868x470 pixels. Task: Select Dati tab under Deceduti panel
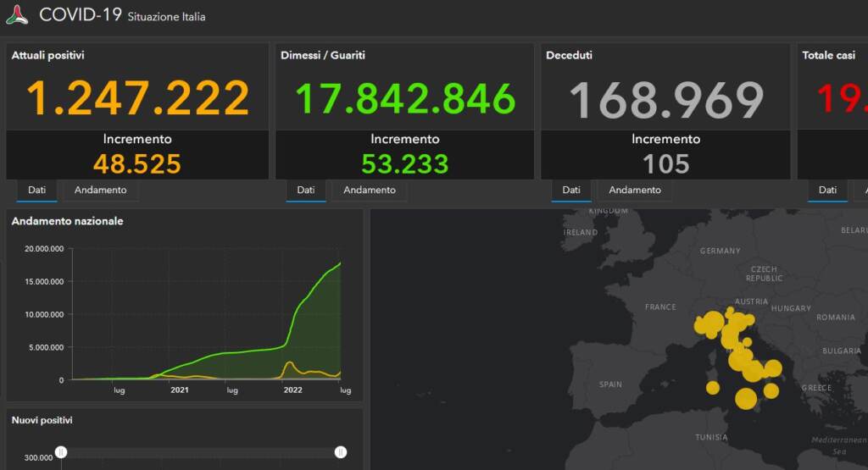[571, 191]
